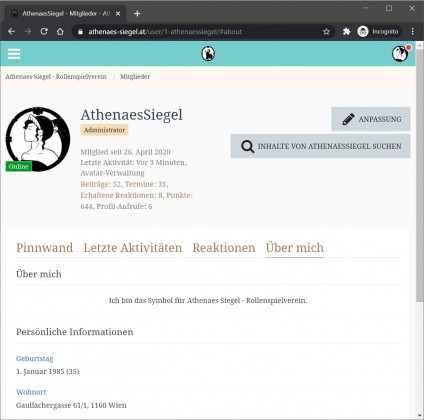Navigate back to the previous page
The height and width of the screenshot is (420, 424).
[11, 32]
